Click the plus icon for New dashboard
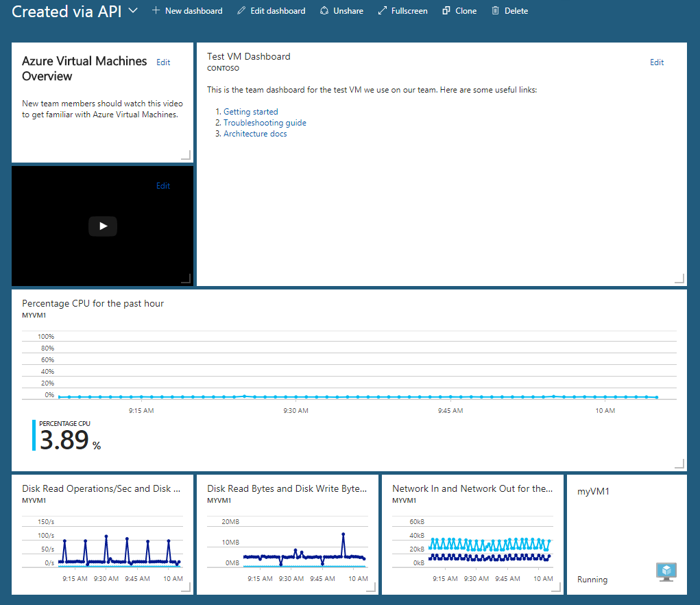The height and width of the screenshot is (605, 700). [x=156, y=11]
